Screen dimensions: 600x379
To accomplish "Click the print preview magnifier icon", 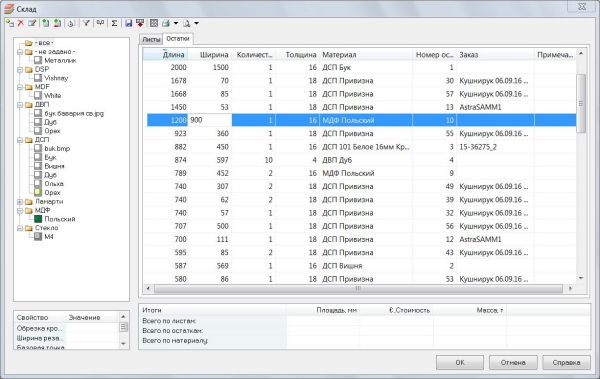I will (x=186, y=23).
